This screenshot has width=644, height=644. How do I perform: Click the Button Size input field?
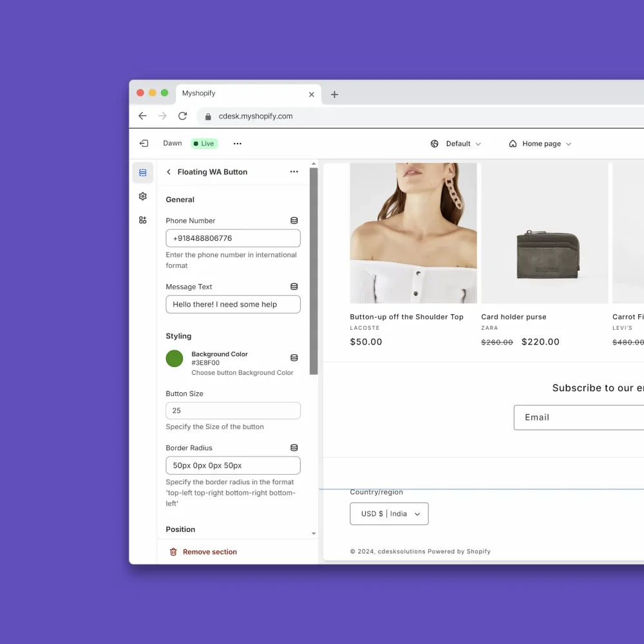point(232,410)
